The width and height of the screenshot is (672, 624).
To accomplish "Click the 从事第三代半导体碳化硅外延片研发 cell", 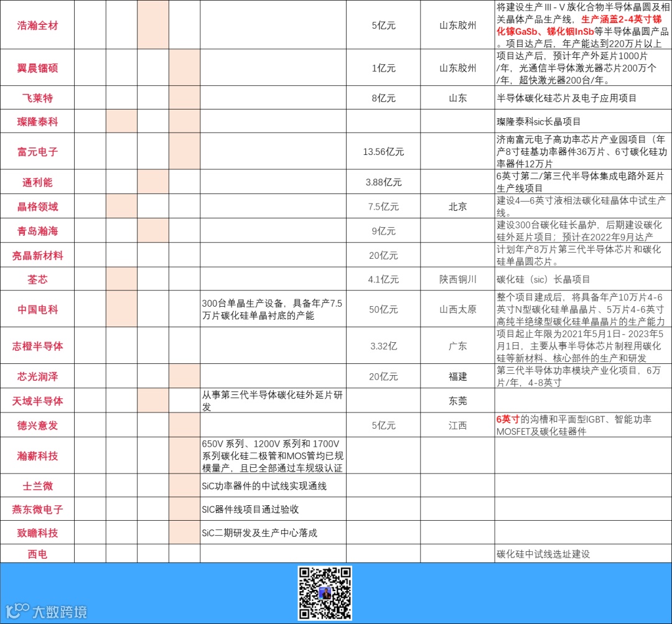I will pos(273,401).
